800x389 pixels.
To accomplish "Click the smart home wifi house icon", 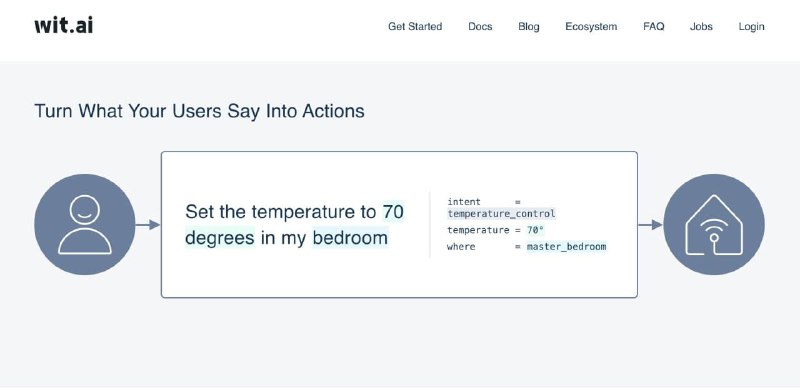I will 714,224.
